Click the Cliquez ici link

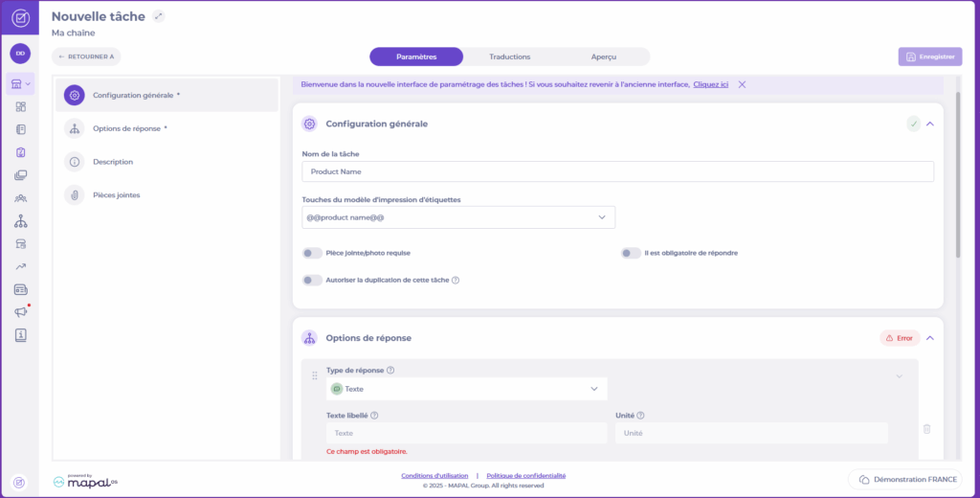coord(710,84)
